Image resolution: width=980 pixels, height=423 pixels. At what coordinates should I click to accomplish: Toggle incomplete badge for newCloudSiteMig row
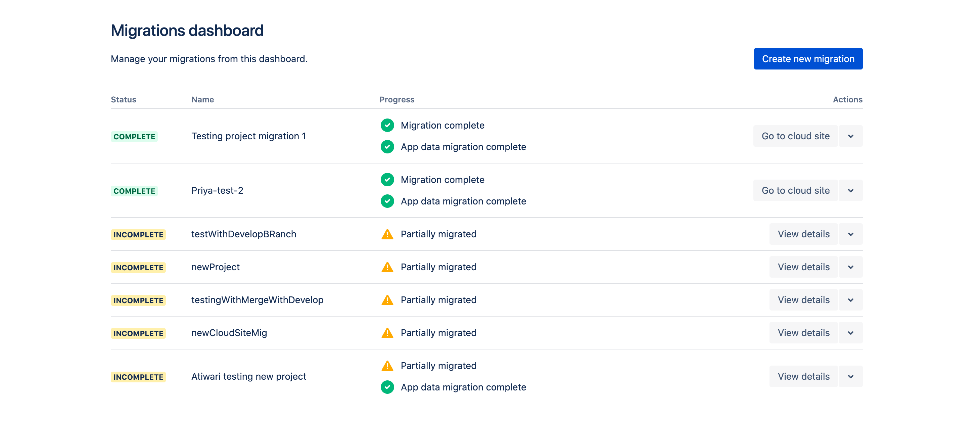138,333
